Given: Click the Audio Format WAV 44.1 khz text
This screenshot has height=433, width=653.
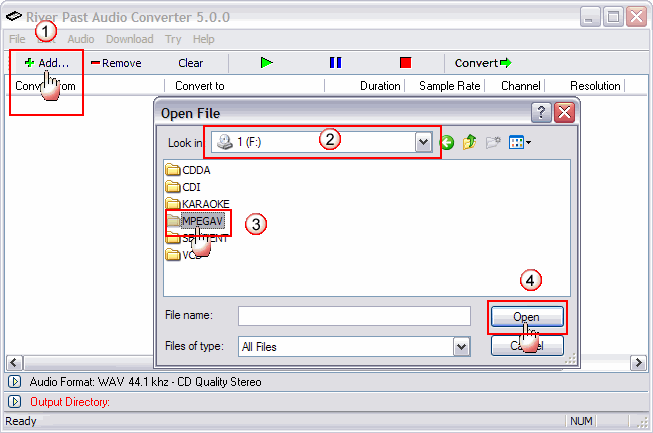Looking at the screenshot, I should (145, 382).
